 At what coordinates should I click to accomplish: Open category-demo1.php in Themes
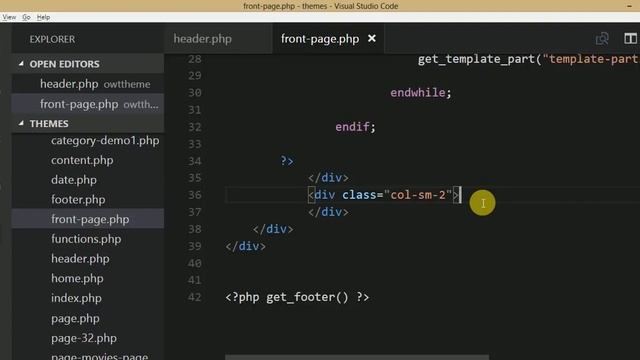(x=105, y=140)
